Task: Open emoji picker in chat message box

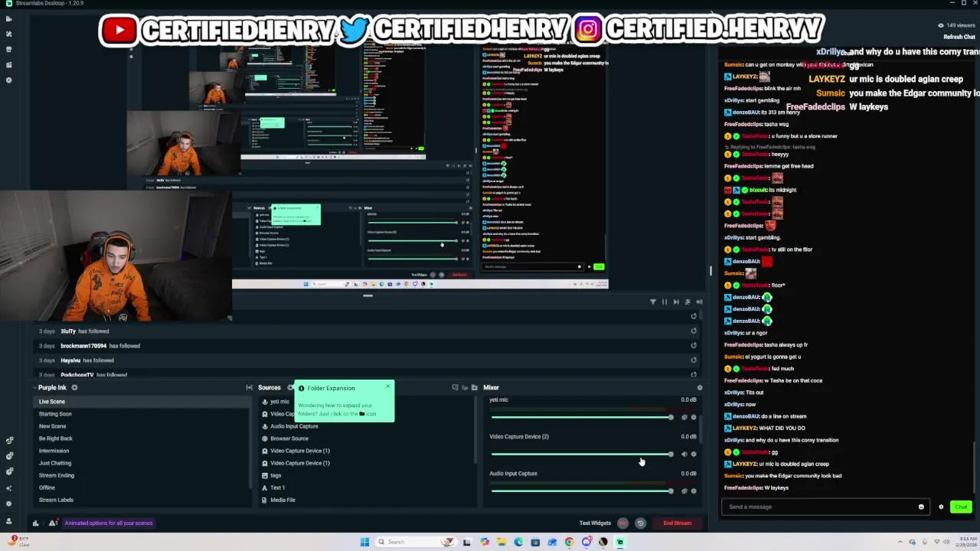Action: point(921,507)
